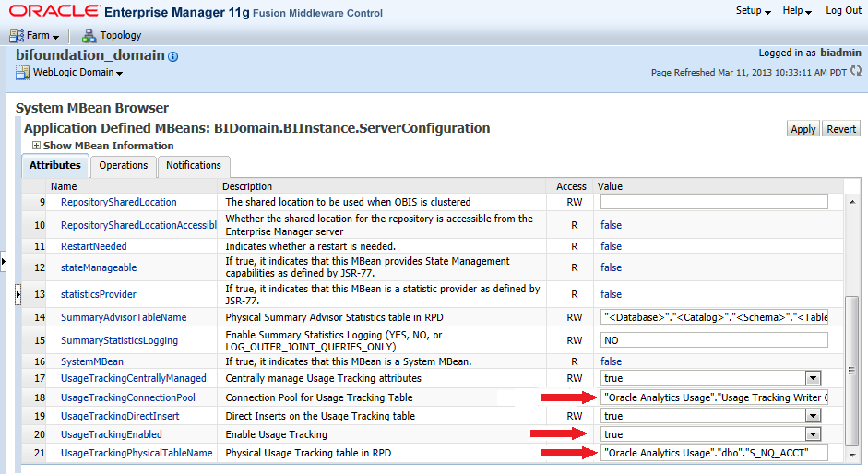Click the UsageTrackingPhysicalTableName value field
Screen dimensions: 868x474
coord(714,453)
